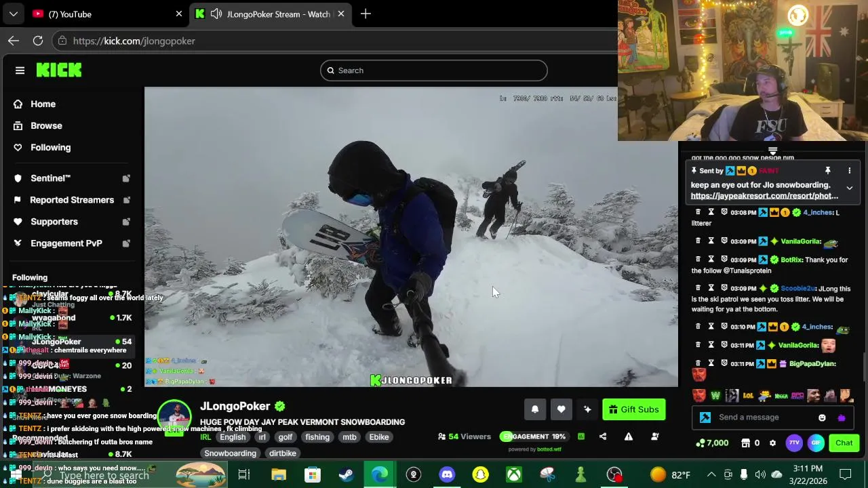Click the English language tag
The image size is (868, 488).
click(x=233, y=437)
